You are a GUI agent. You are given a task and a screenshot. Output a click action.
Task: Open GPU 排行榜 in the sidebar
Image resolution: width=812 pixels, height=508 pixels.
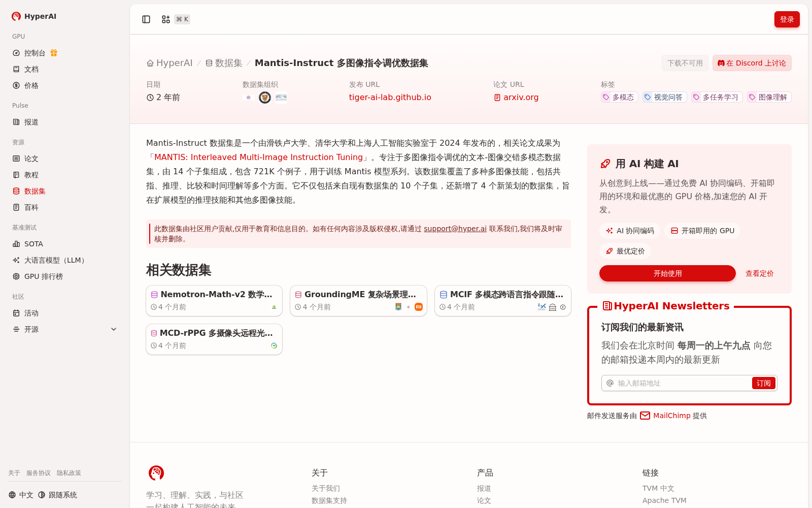65,276
